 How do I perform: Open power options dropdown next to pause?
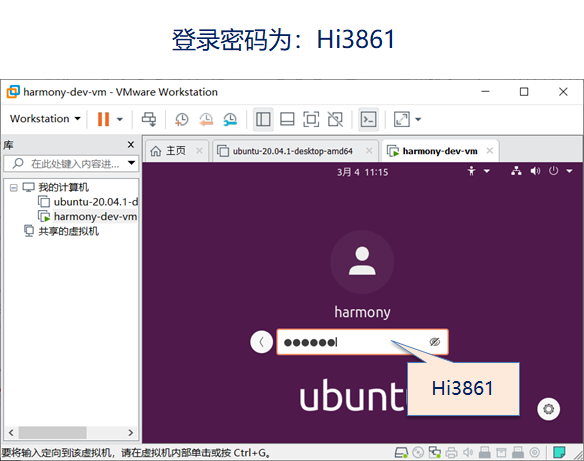point(120,119)
